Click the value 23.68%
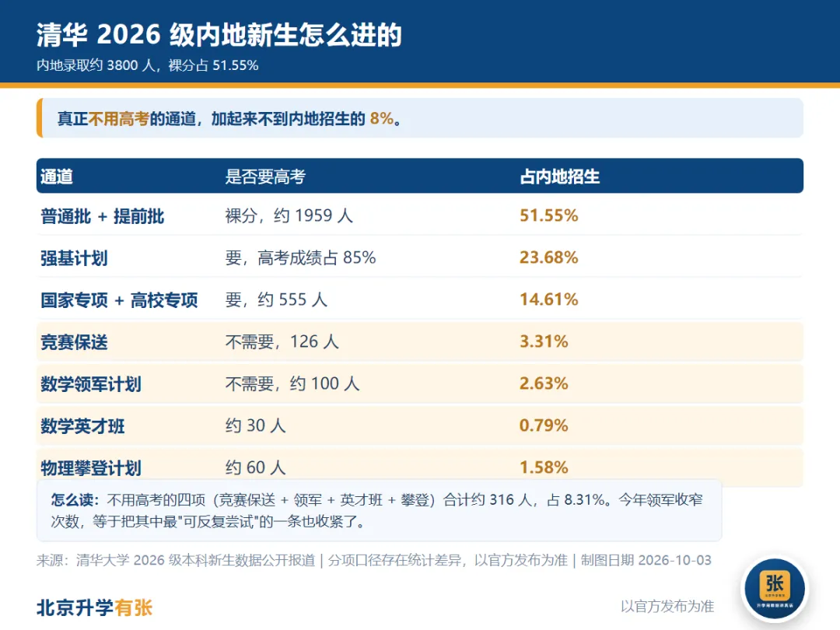 pyautogui.click(x=549, y=257)
